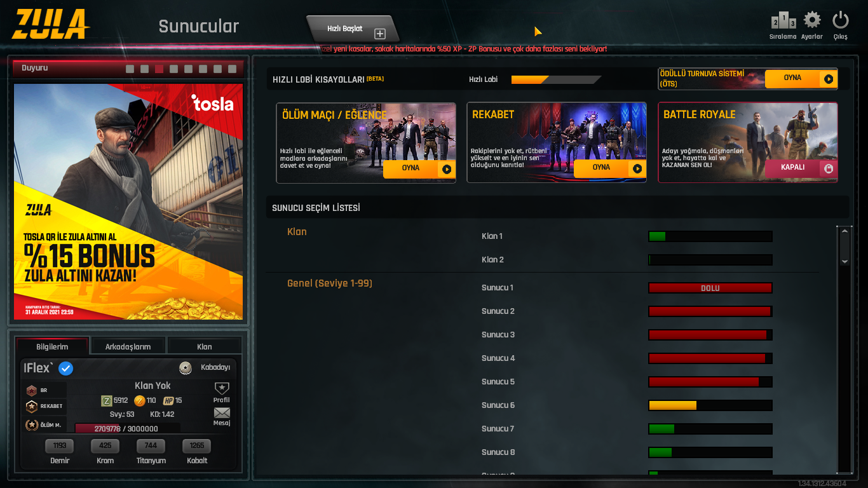
Task: Select the BR rank icon
Action: (32, 390)
